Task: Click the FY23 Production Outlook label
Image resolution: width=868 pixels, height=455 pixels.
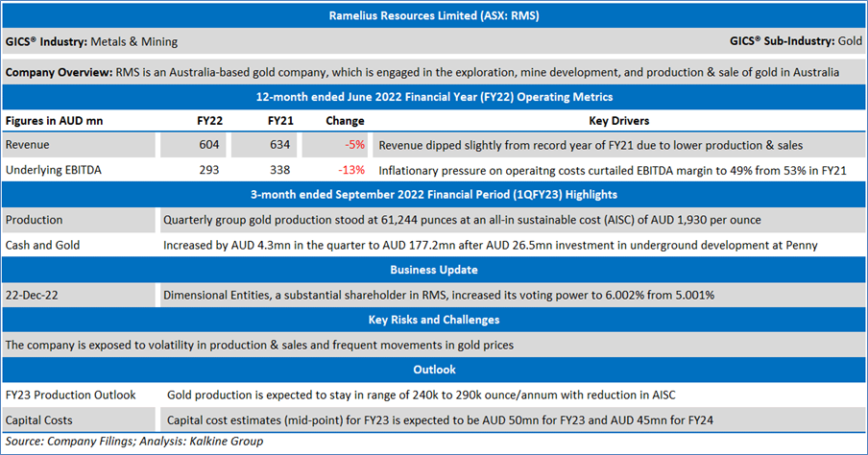Action: (x=70, y=395)
